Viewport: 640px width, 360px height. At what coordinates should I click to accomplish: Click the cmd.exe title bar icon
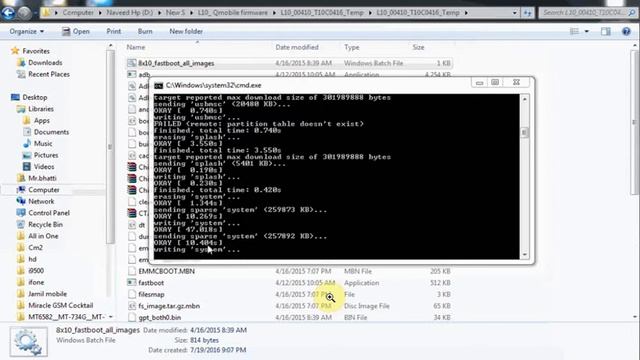point(159,86)
